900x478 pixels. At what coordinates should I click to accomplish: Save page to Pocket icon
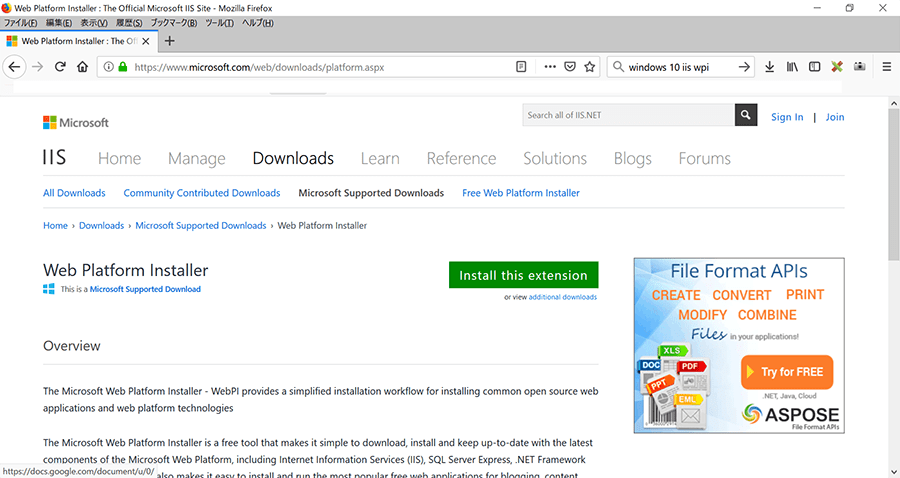[570, 67]
